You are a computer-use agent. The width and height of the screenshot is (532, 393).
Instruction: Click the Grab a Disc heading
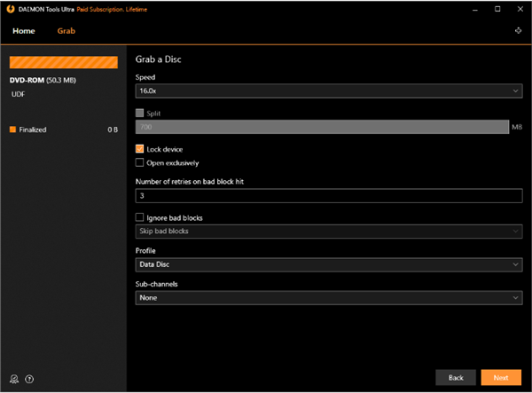pyautogui.click(x=159, y=59)
